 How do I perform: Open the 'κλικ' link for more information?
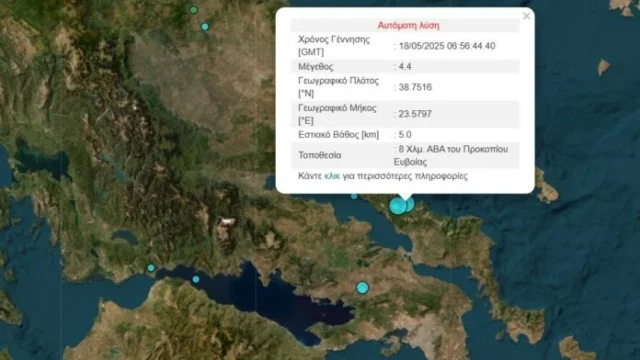(x=332, y=176)
